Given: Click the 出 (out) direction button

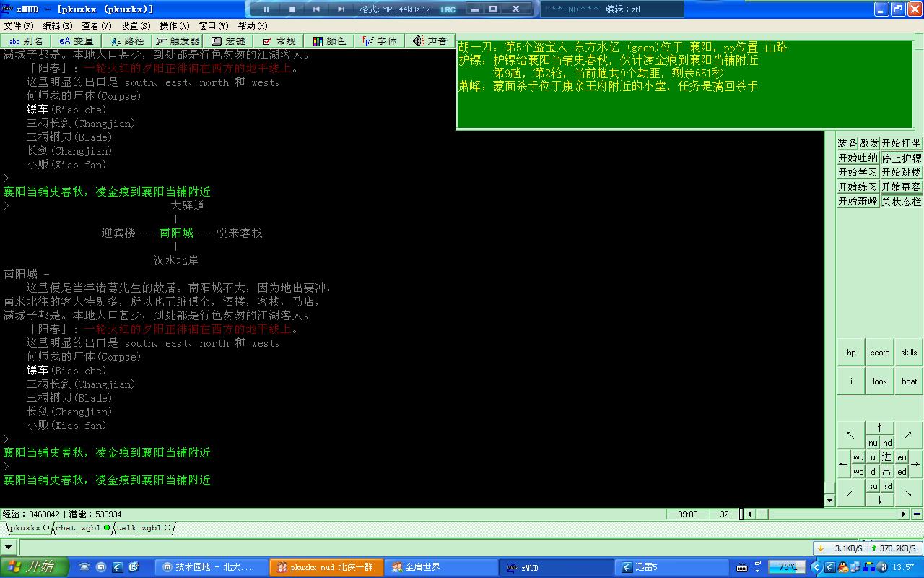Looking at the screenshot, I should point(887,472).
